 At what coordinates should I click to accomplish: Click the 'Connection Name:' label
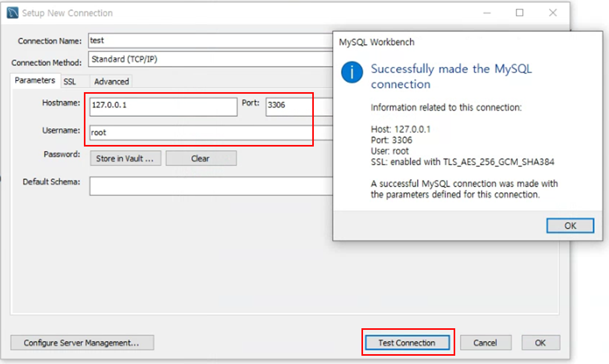click(50, 41)
